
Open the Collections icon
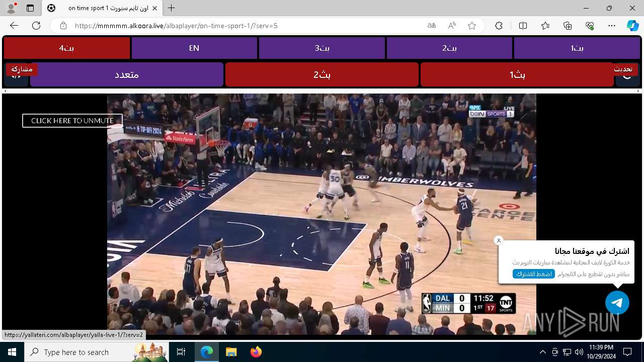(568, 26)
